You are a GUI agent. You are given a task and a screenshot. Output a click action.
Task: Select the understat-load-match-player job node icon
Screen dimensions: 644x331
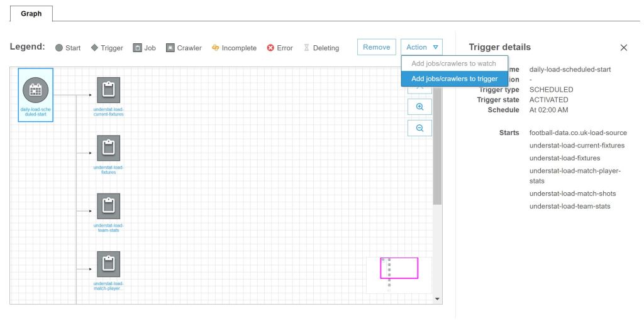click(x=108, y=263)
